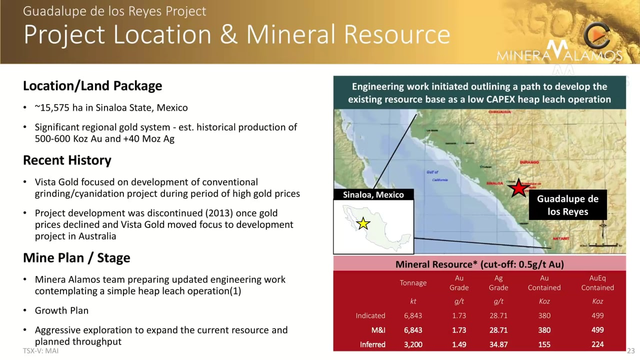Click the '~15,575 ha in Sinaloa State' bullet
The height and width of the screenshot is (360, 640).
pos(111,108)
